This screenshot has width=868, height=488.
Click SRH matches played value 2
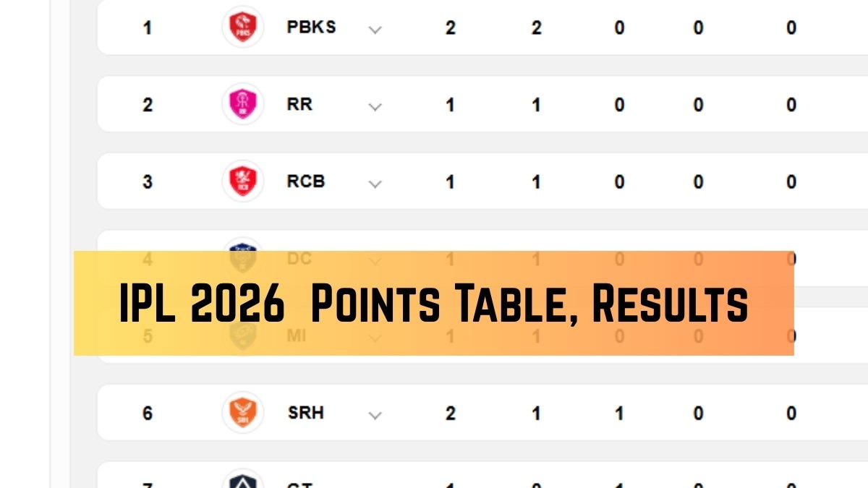450,413
